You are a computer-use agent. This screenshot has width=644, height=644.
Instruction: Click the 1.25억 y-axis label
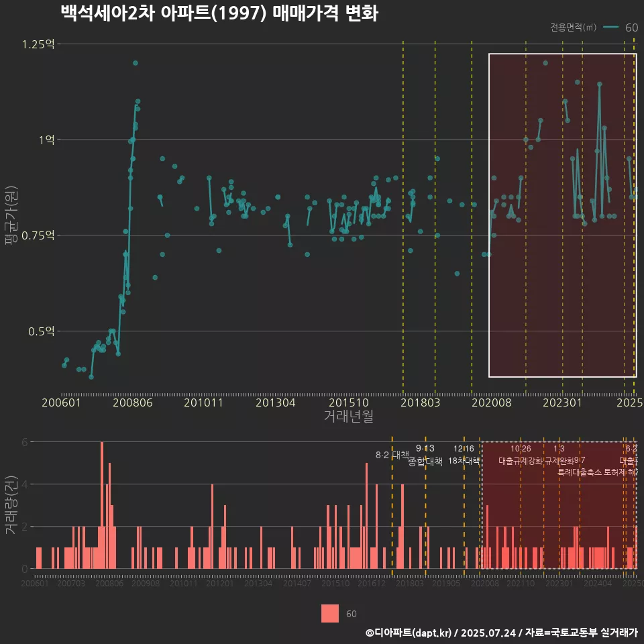click(x=38, y=44)
